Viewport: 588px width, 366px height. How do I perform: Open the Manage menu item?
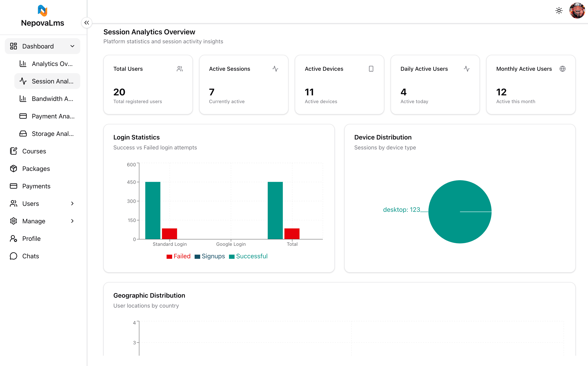tap(42, 221)
